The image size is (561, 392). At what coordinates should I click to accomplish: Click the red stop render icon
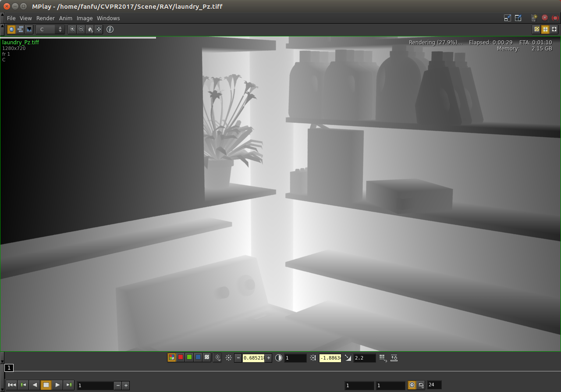545,18
